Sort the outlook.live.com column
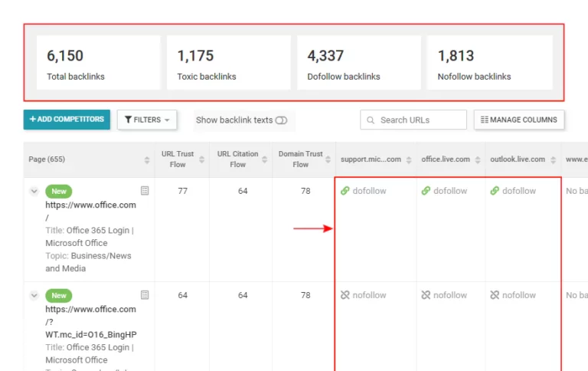This screenshot has width=588, height=371. pos(553,160)
